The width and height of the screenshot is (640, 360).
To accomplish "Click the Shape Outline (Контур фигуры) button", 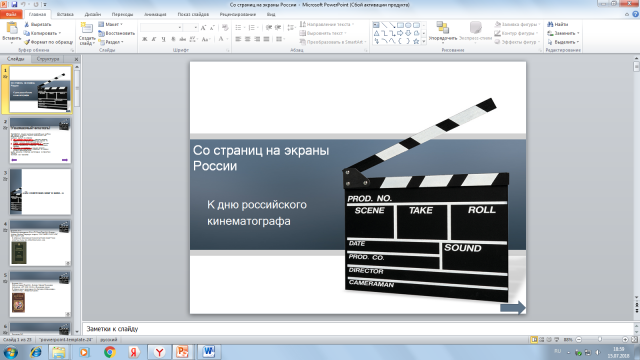I will point(517,33).
